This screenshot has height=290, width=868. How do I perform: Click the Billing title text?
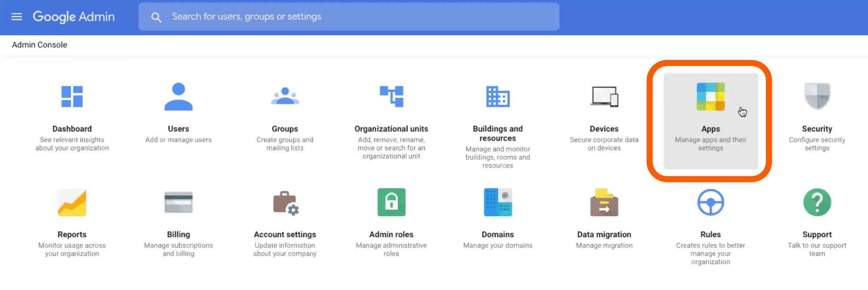179,234
